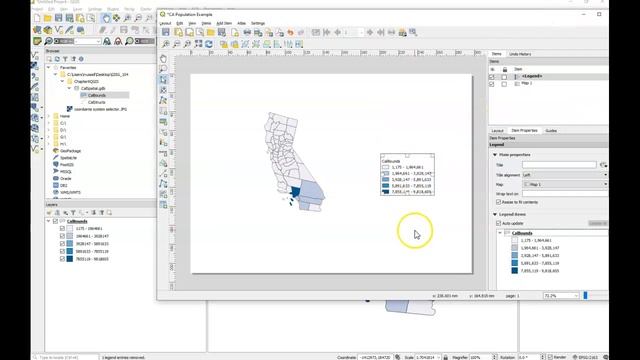Click the Save as Template icon

pos(222,32)
